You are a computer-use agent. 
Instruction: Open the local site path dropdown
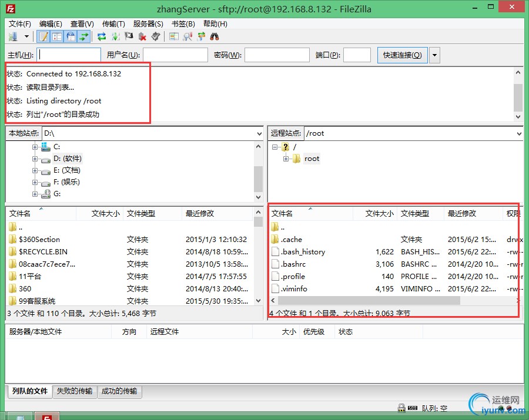(x=259, y=133)
